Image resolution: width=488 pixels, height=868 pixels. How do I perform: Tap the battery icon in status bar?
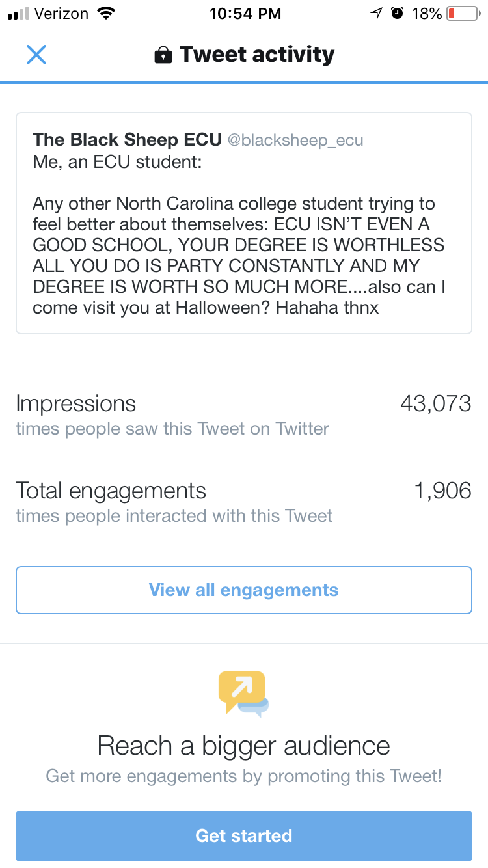462,14
